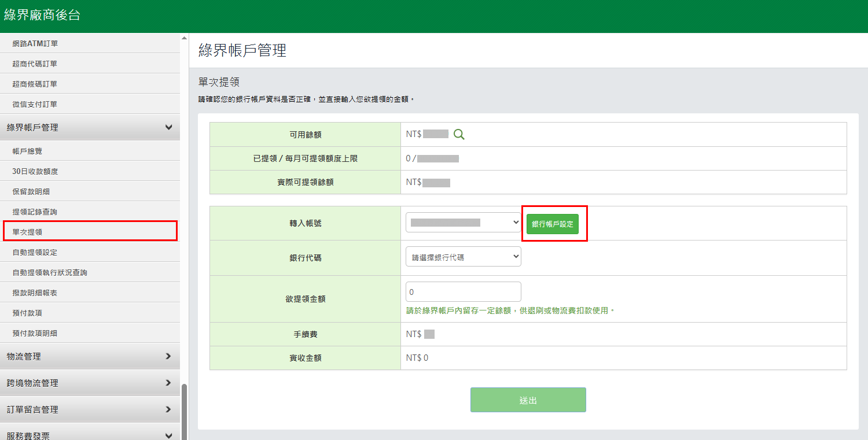
Task: Click the 綠界廠商後台 header title
Action: [x=42, y=16]
